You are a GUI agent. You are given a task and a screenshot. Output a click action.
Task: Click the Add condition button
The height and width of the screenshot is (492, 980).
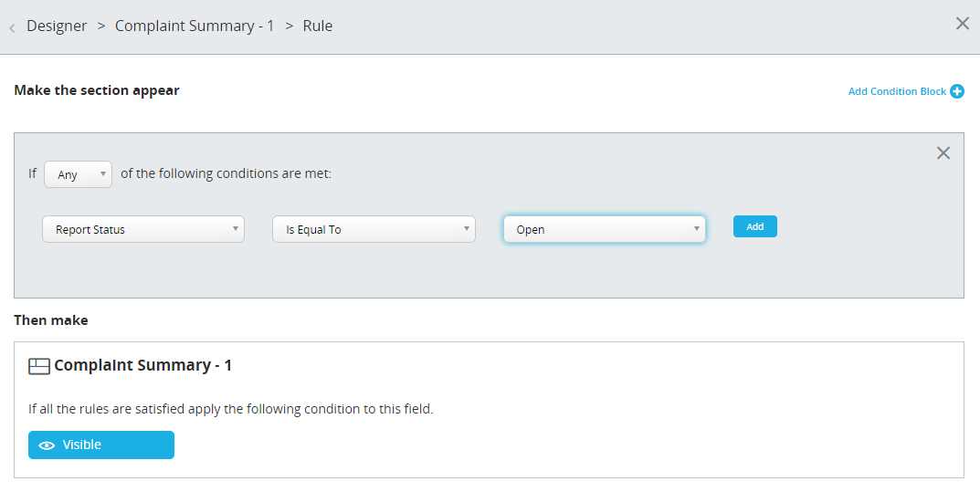tap(755, 226)
